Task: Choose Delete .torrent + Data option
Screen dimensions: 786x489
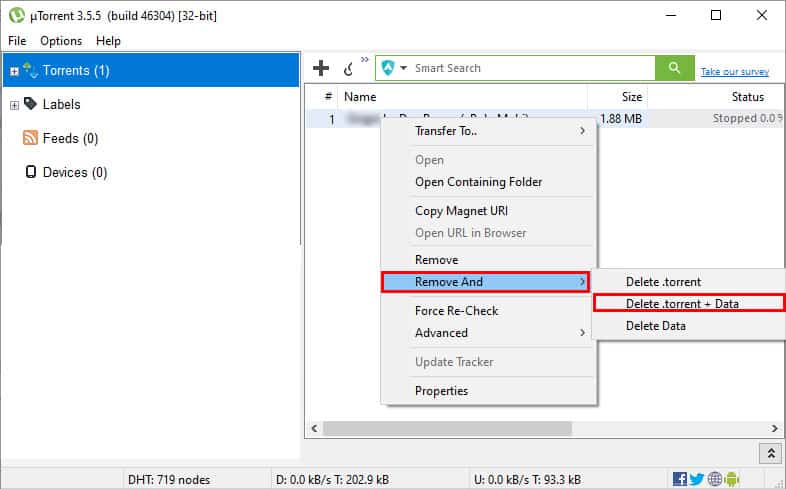Action: pyautogui.click(x=689, y=304)
